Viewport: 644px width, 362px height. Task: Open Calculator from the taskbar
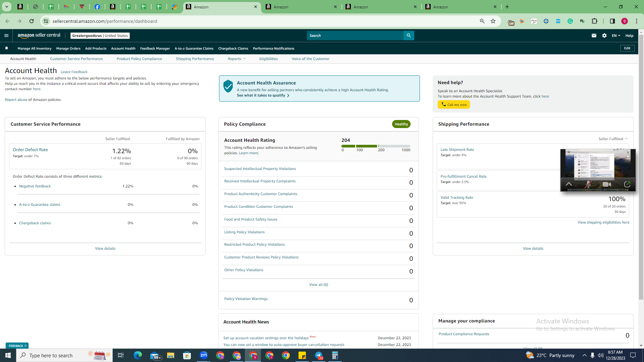coord(335,355)
